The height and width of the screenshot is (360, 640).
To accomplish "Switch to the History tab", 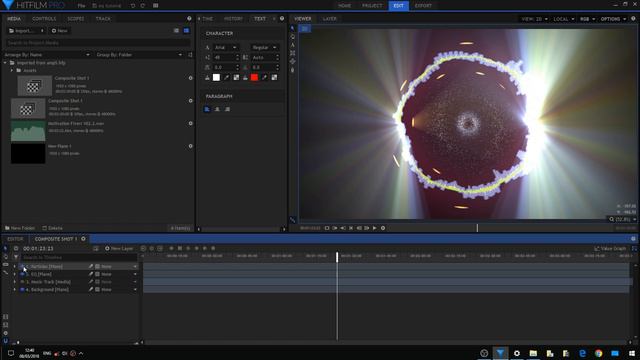I will [233, 19].
